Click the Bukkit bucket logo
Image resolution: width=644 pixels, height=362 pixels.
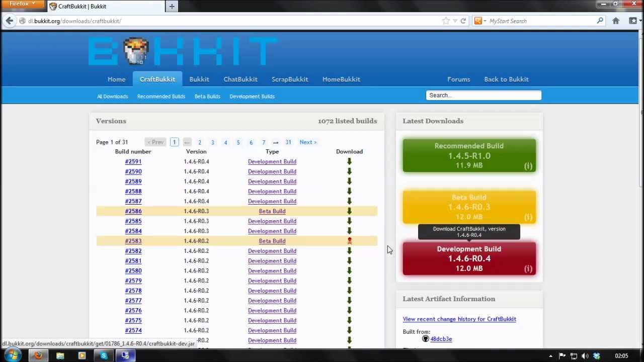[x=136, y=51]
